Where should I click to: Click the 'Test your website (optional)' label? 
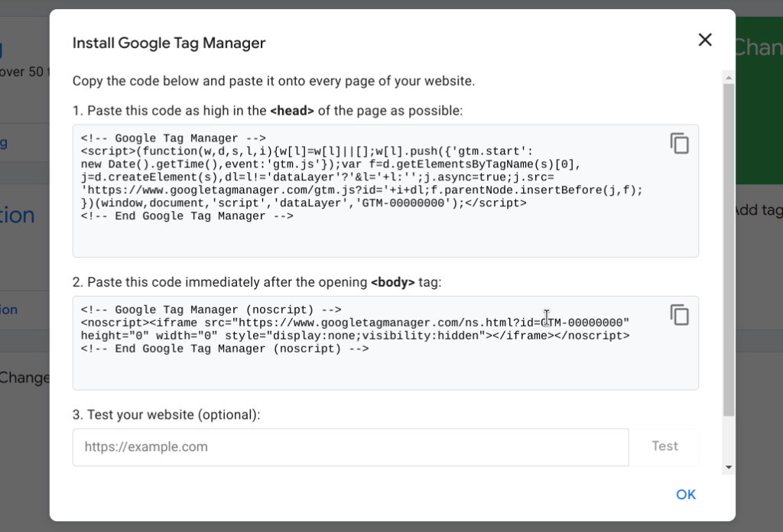pos(166,415)
